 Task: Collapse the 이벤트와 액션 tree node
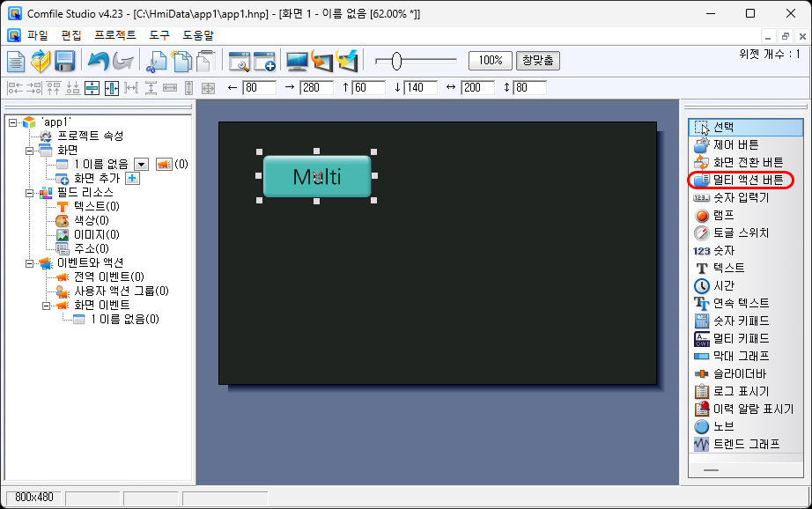coord(30,262)
